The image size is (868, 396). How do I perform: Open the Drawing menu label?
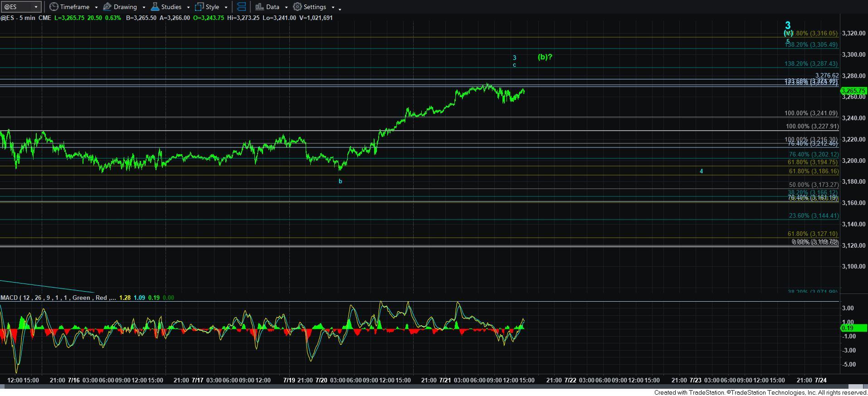click(125, 7)
